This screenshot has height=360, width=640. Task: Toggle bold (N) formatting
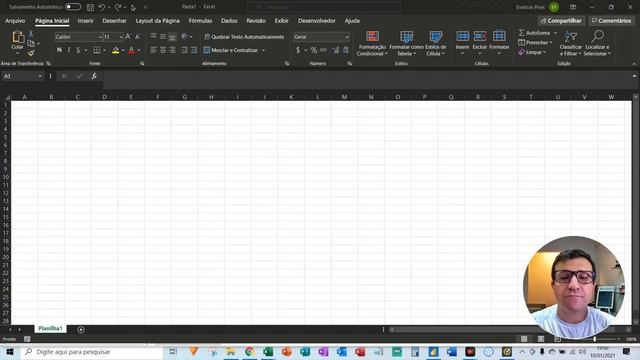59,50
